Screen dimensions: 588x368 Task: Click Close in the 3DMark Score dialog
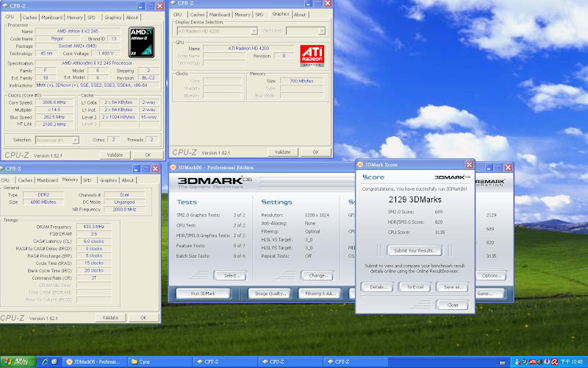453,305
